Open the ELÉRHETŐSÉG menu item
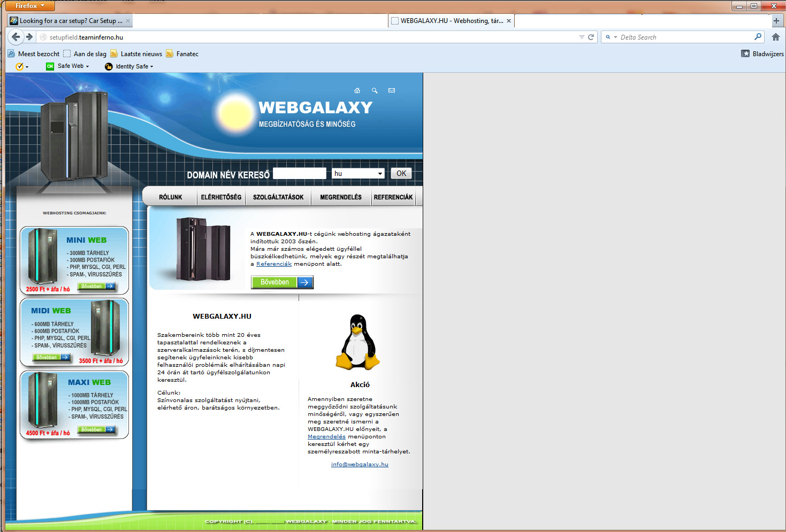Image resolution: width=786 pixels, height=532 pixels. [221, 197]
